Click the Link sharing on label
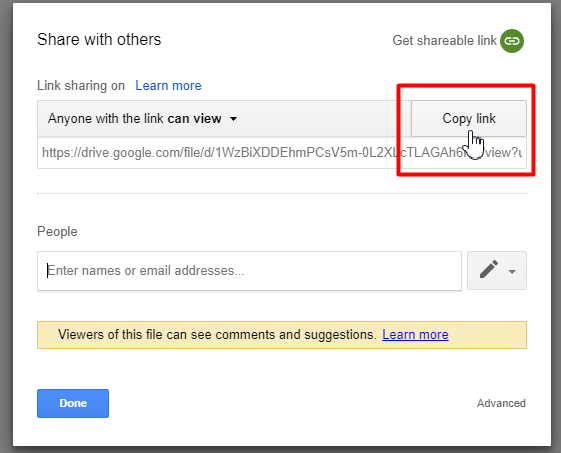 [x=81, y=86]
